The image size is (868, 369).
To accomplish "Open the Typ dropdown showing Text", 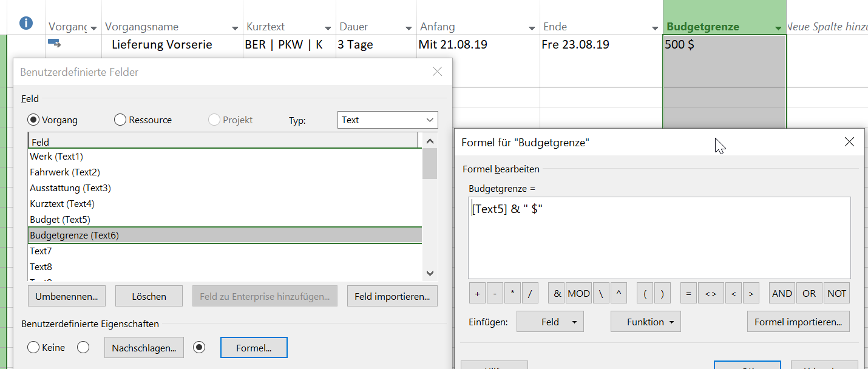I will pos(387,120).
